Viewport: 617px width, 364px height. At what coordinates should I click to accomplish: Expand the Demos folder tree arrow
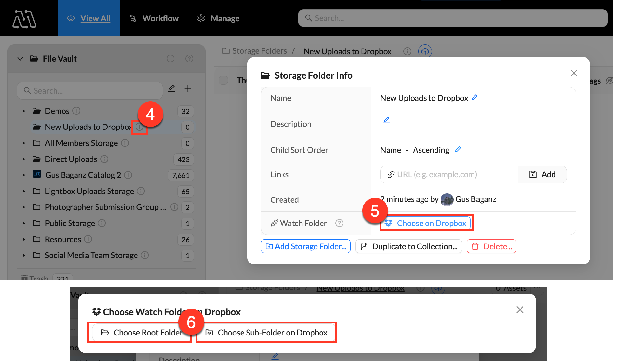coord(23,111)
